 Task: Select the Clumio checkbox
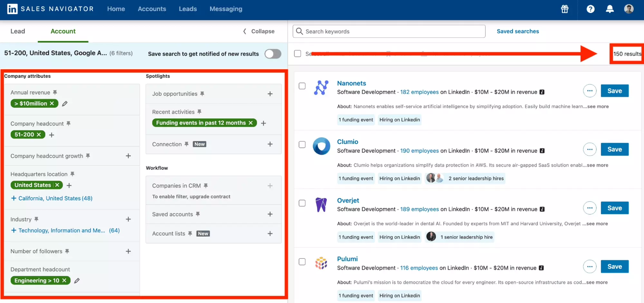[302, 145]
